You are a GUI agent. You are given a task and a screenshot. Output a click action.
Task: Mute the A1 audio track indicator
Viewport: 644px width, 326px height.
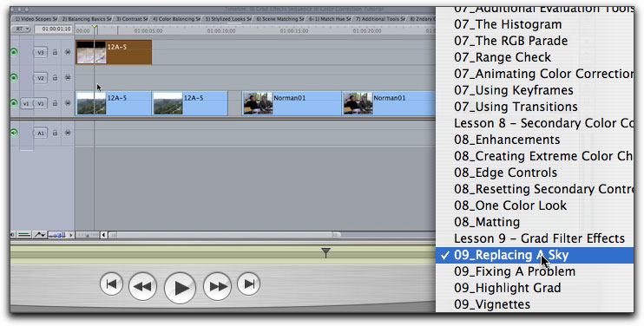(14, 133)
